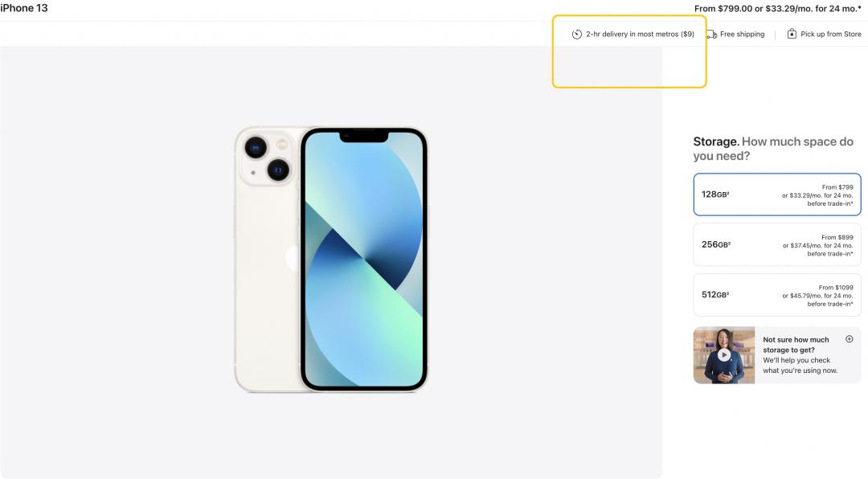The height and width of the screenshot is (479, 868).
Task: Click the iPhone 13 title
Action: (24, 8)
